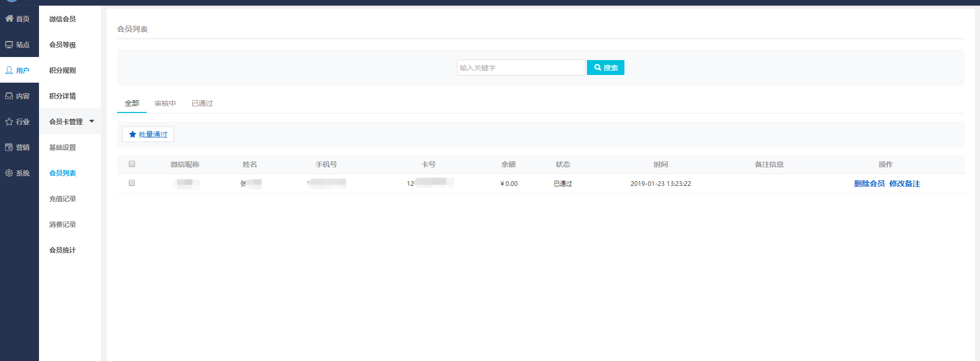
Task: Open 充值记录 in the submenu
Action: point(63,199)
